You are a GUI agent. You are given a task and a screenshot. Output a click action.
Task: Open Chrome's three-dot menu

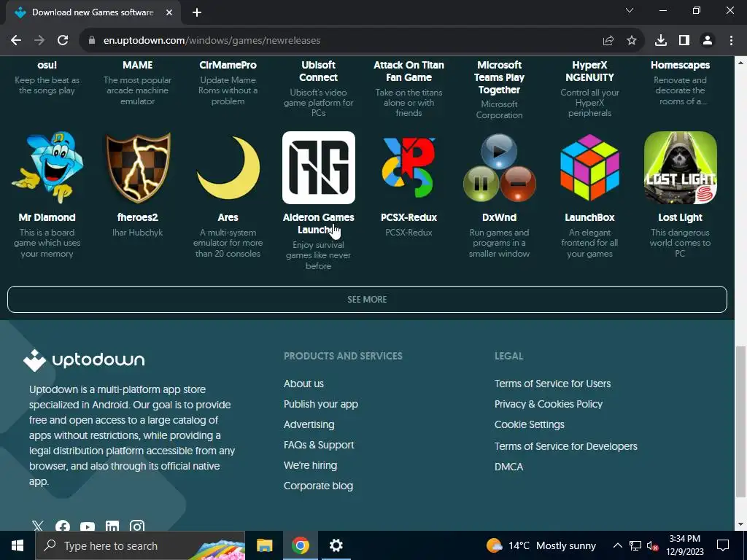(731, 41)
